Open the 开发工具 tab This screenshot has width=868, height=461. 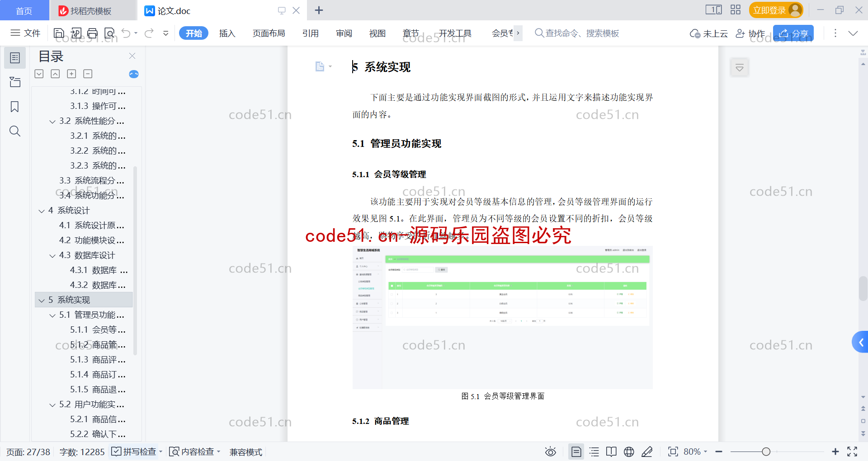coord(455,33)
